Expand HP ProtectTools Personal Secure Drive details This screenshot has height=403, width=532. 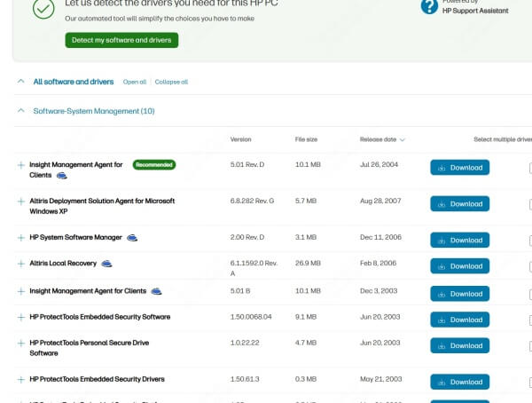tap(21, 344)
